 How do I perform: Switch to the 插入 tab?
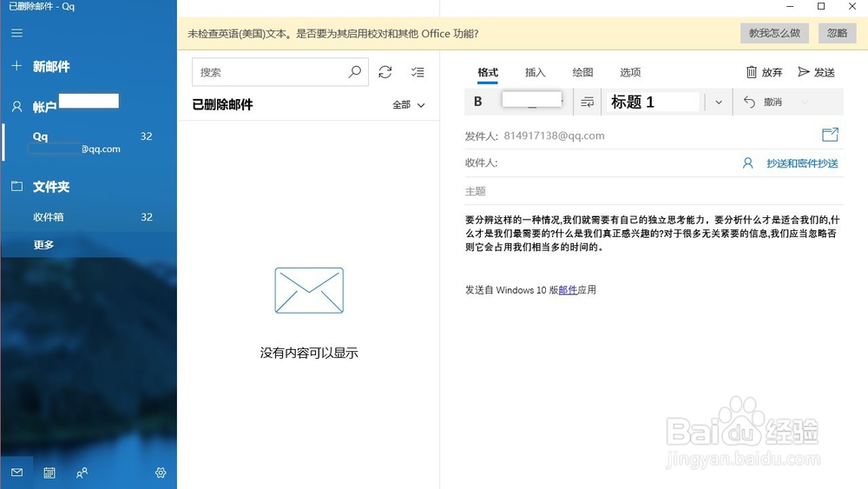[x=536, y=73]
